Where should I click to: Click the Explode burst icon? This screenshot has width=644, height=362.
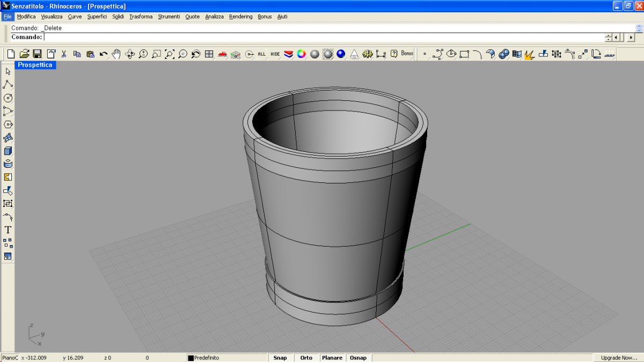(x=530, y=54)
